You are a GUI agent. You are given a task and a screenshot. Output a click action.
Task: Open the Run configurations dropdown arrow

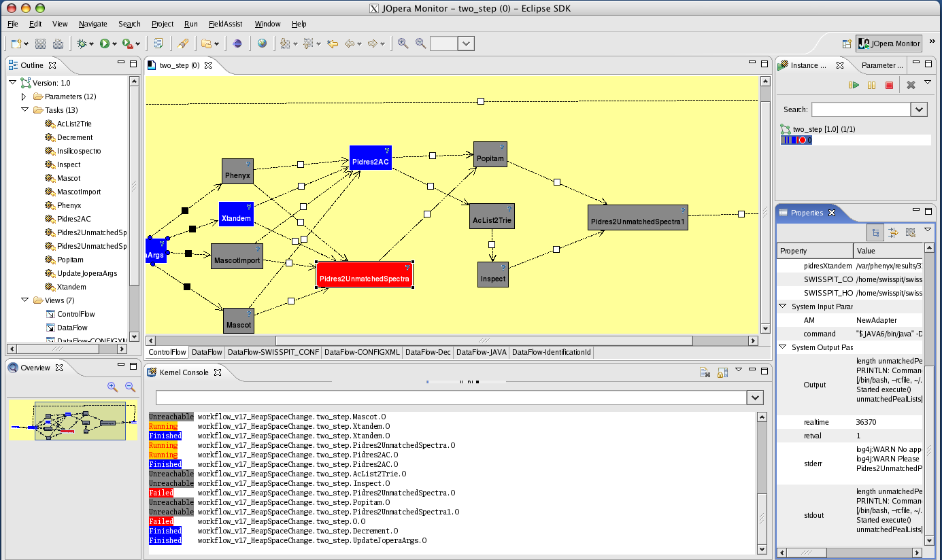click(114, 44)
